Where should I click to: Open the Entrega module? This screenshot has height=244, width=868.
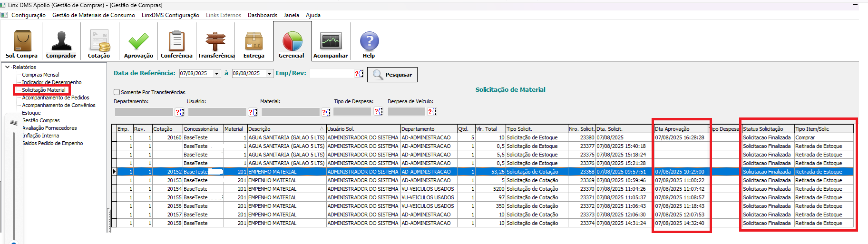click(254, 45)
